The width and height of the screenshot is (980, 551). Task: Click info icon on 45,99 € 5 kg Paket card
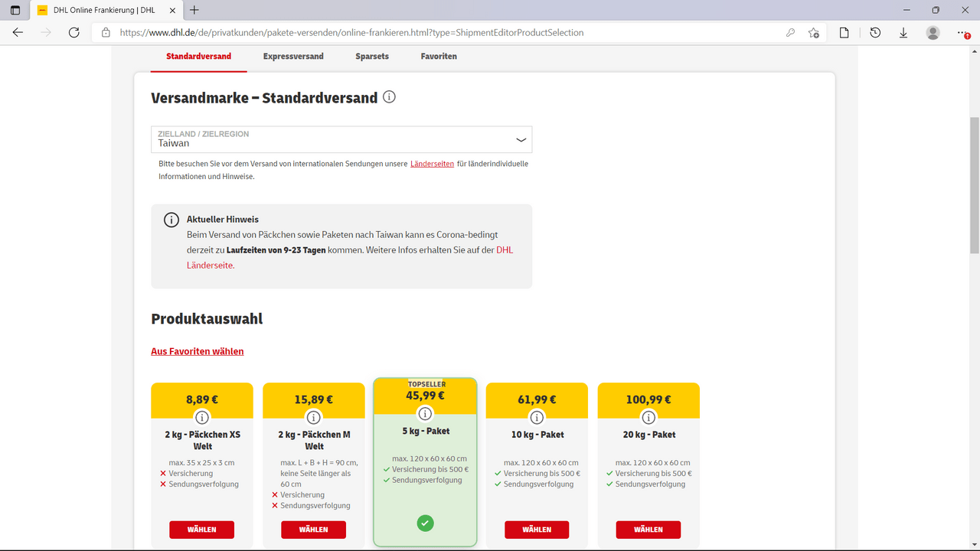[x=426, y=414]
